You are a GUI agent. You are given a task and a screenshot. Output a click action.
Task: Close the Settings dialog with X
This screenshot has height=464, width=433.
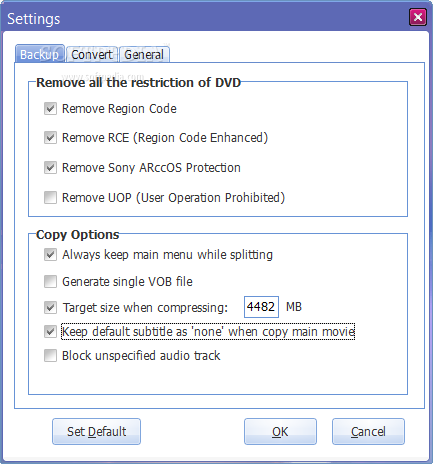click(418, 17)
